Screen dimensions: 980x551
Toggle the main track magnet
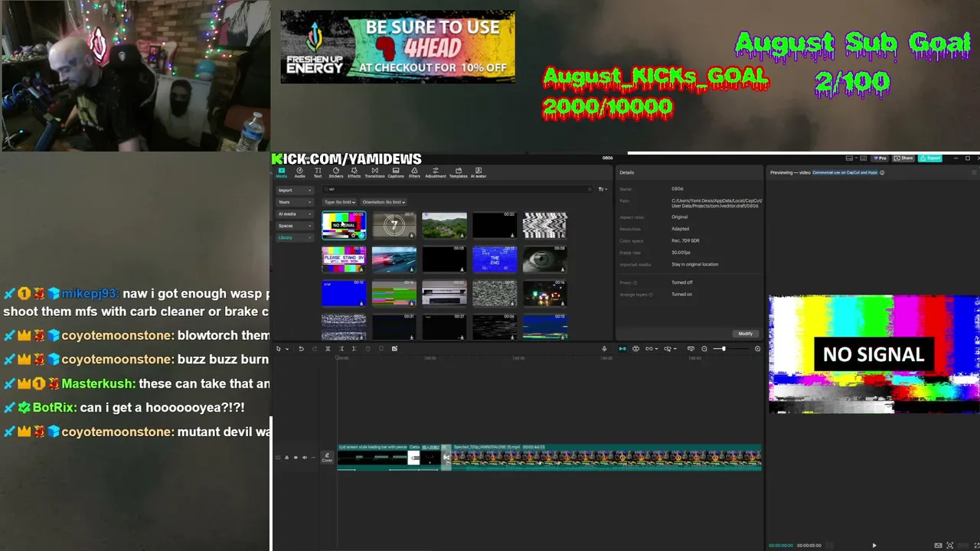click(622, 349)
